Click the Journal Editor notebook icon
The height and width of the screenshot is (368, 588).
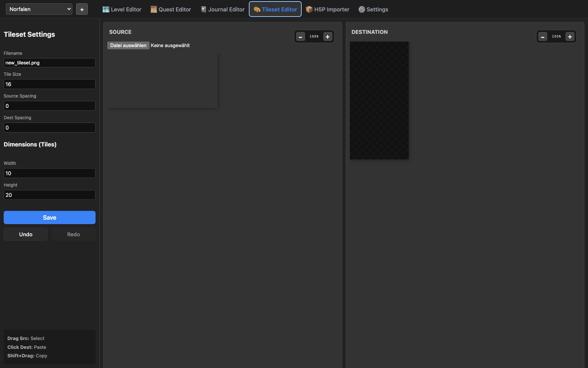click(x=203, y=9)
